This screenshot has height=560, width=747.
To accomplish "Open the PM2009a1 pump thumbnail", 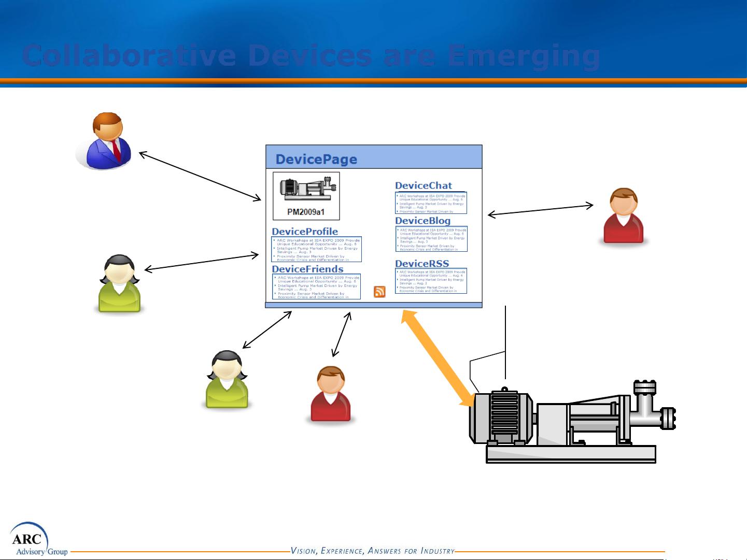I will pyautogui.click(x=306, y=196).
